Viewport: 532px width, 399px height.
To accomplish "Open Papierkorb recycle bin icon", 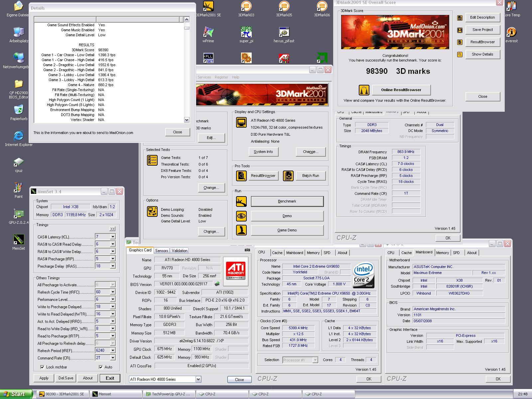I will (x=19, y=113).
